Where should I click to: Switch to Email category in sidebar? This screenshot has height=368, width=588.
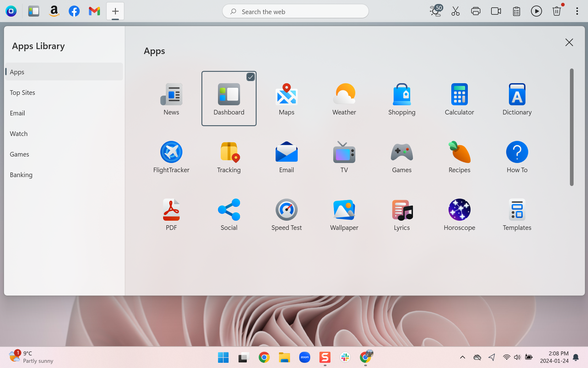[x=64, y=113]
